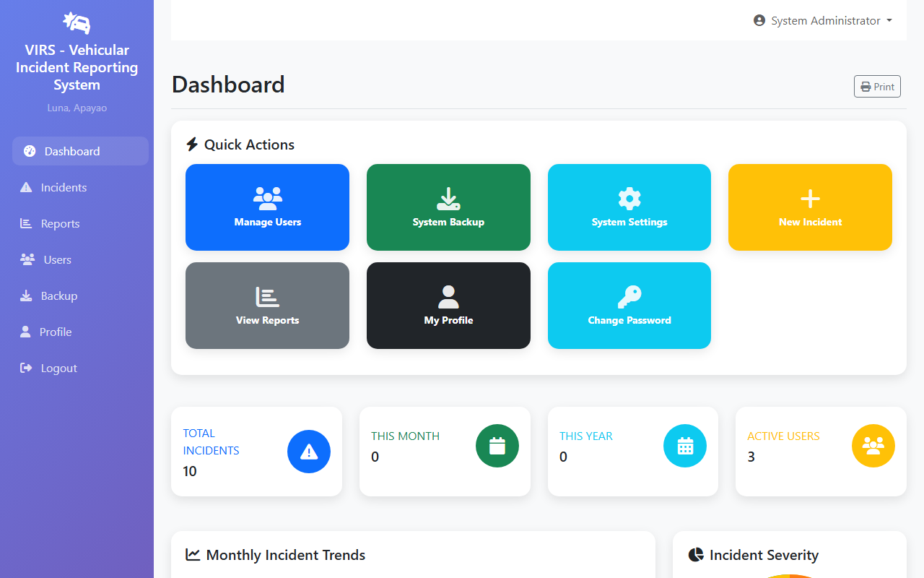Open Reports from the sidebar
The width and height of the screenshot is (924, 578).
pos(80,223)
